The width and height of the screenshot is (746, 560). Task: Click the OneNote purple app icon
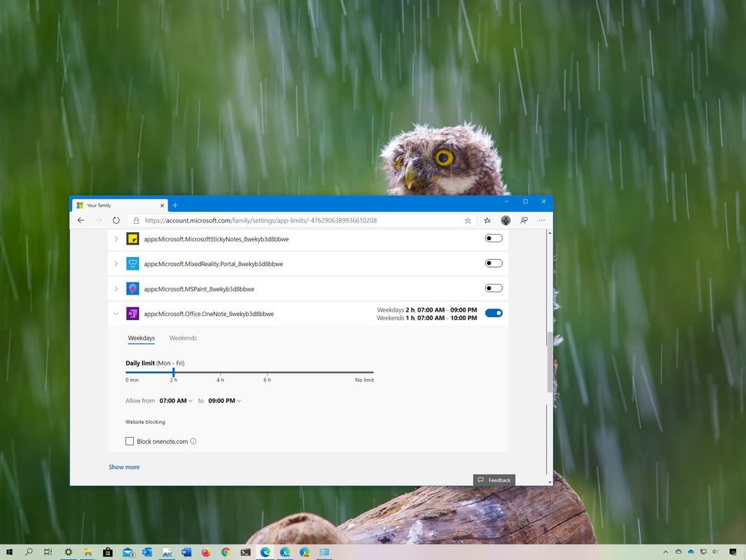[x=132, y=314]
